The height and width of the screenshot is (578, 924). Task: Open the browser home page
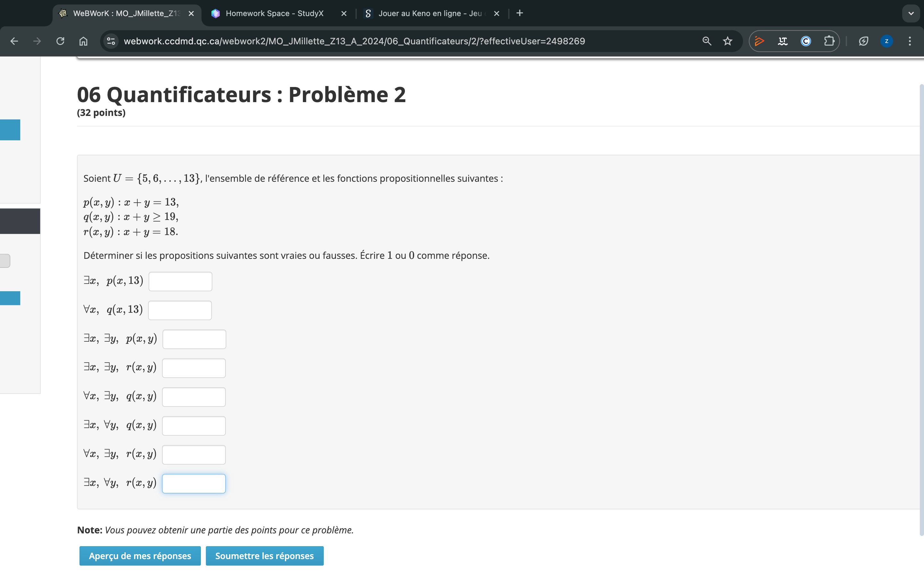[x=83, y=41]
